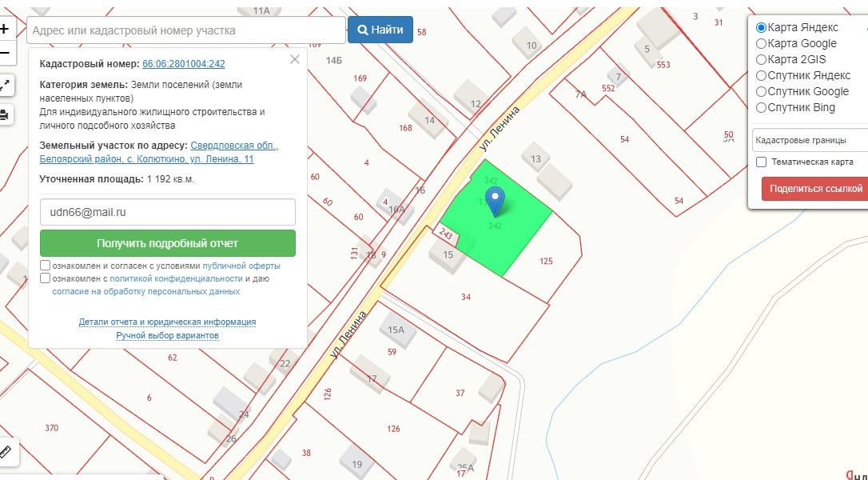Click building labeled 16А on map
This screenshot has height=480, width=868.
click(x=396, y=210)
